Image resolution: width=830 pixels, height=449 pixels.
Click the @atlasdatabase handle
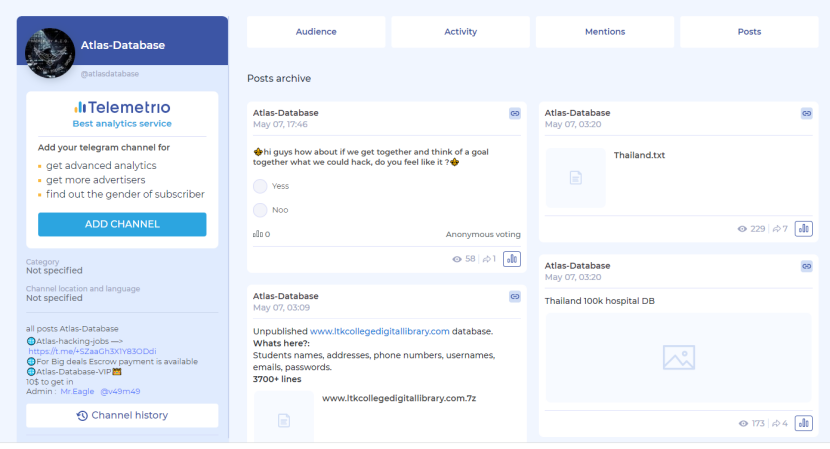[110, 74]
